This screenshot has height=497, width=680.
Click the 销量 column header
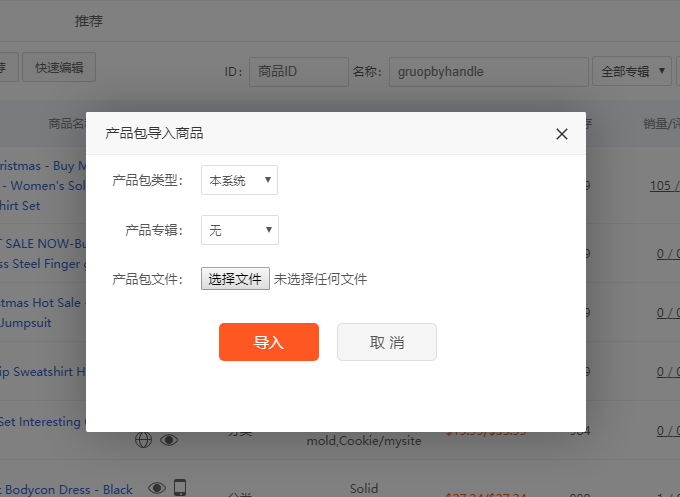[661, 124]
